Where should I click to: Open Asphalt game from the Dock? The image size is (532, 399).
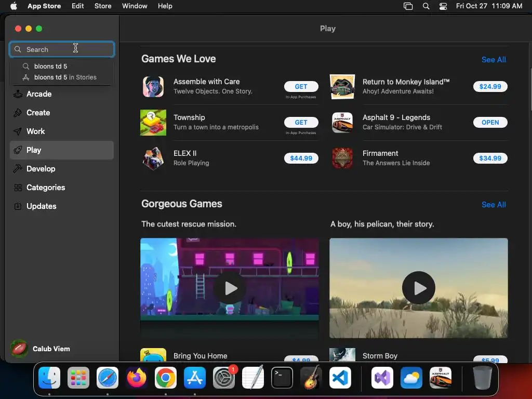(441, 378)
